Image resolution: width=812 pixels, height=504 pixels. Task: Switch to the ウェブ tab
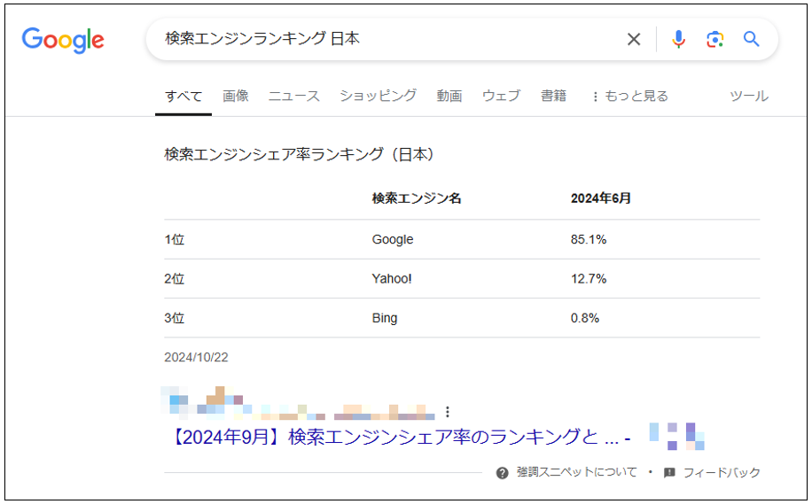coord(501,96)
